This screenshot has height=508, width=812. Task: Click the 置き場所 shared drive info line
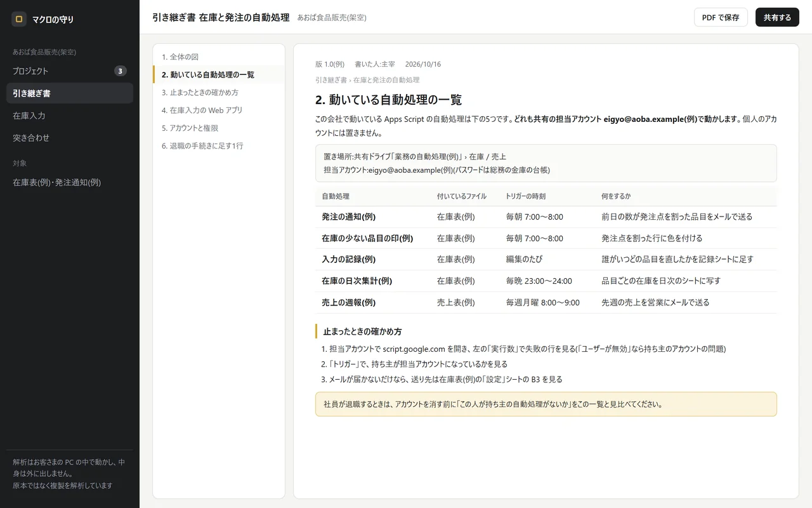(415, 156)
